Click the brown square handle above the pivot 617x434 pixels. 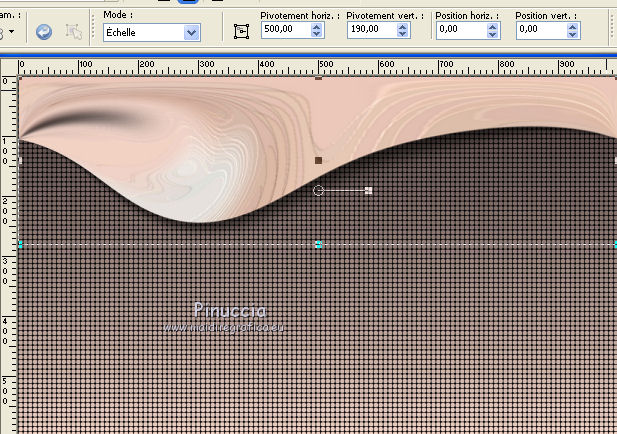[319, 160]
